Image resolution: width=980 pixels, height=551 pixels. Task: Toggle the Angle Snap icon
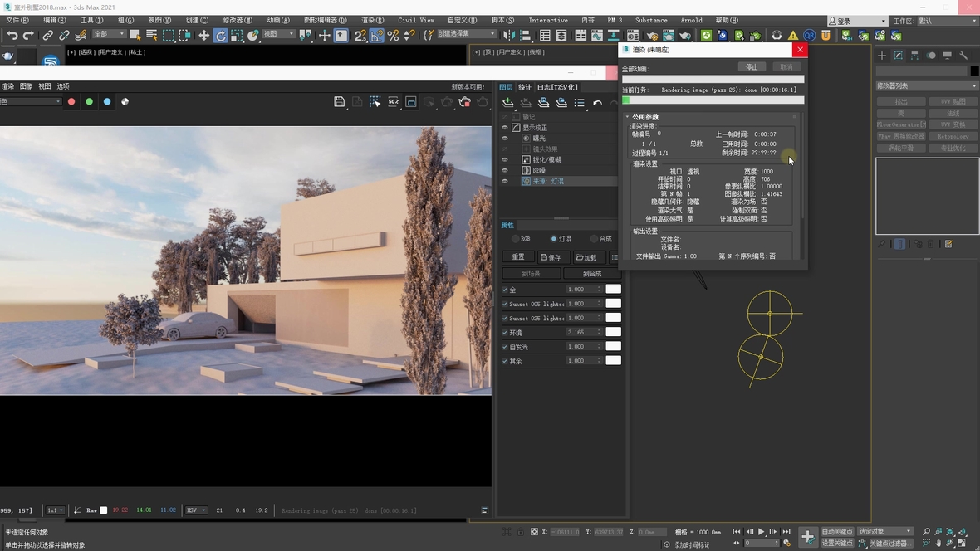(x=376, y=36)
